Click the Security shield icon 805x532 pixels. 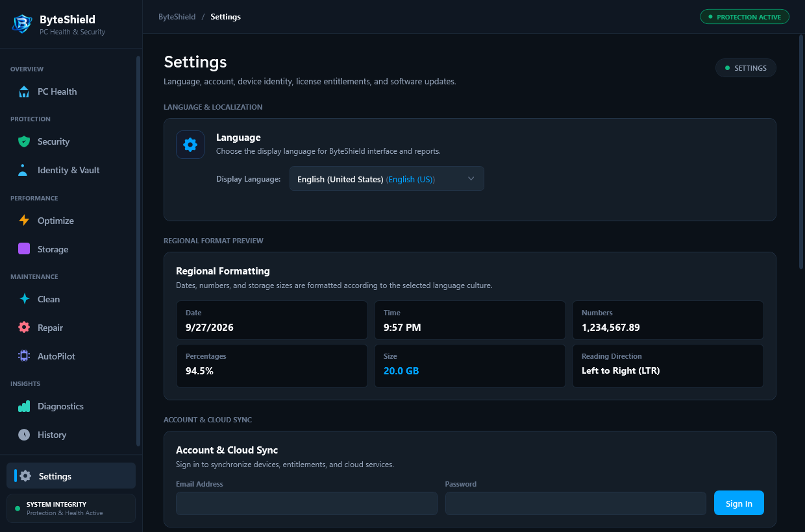click(24, 141)
